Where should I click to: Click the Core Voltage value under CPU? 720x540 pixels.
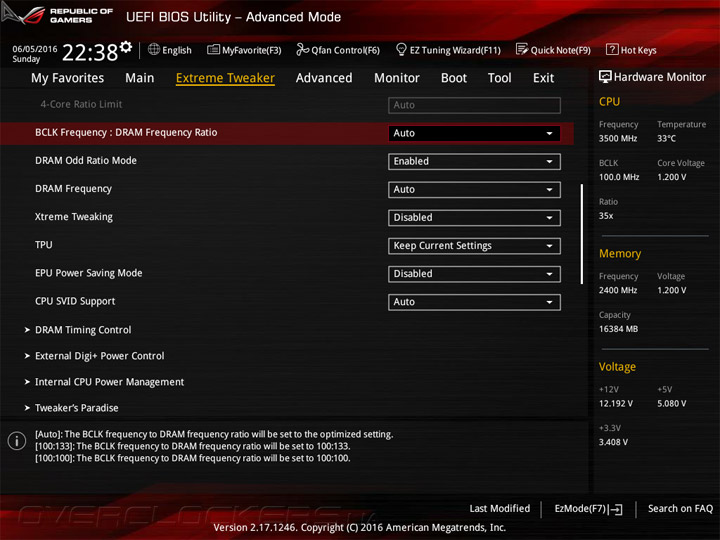671,177
